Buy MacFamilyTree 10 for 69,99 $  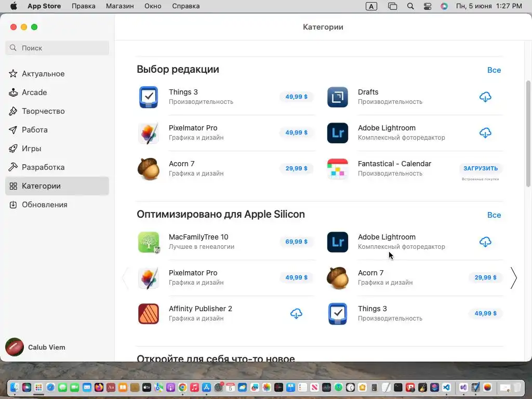click(x=296, y=242)
